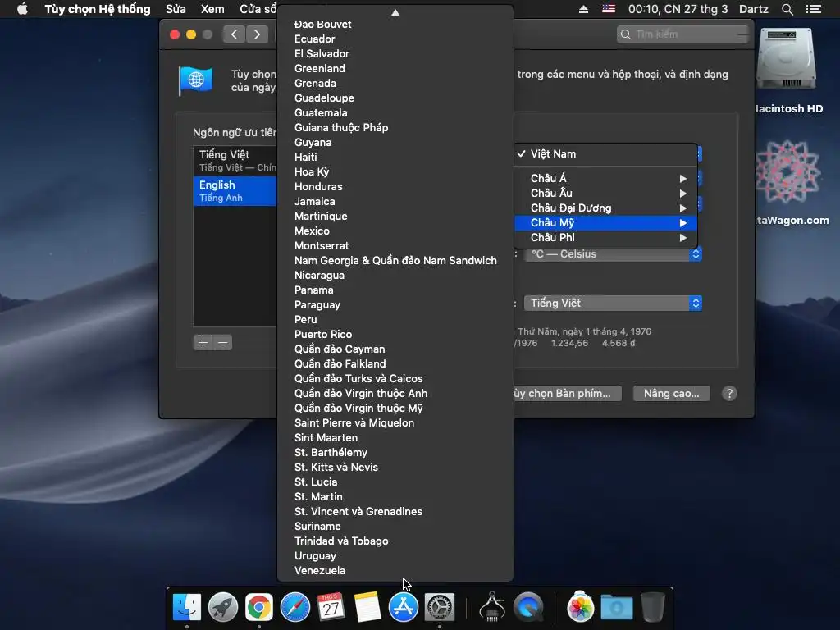Viewport: 840px width, 630px height.
Task: Choose Greenland from the list
Action: (395, 69)
